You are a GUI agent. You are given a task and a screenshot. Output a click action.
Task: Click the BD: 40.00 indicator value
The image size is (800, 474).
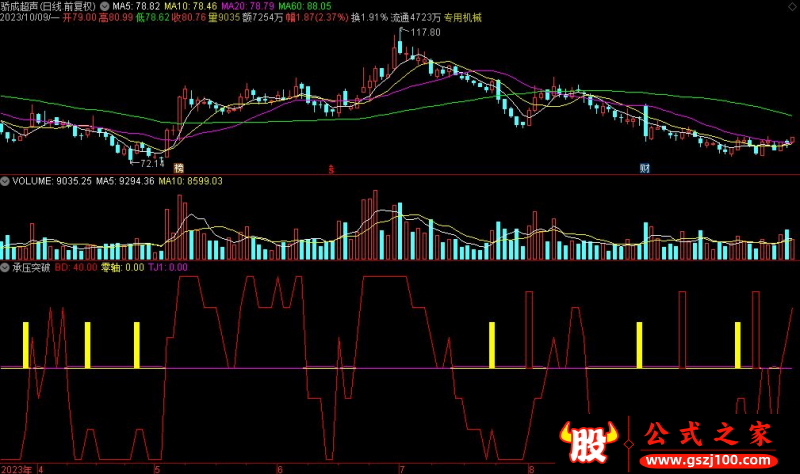(x=76, y=267)
